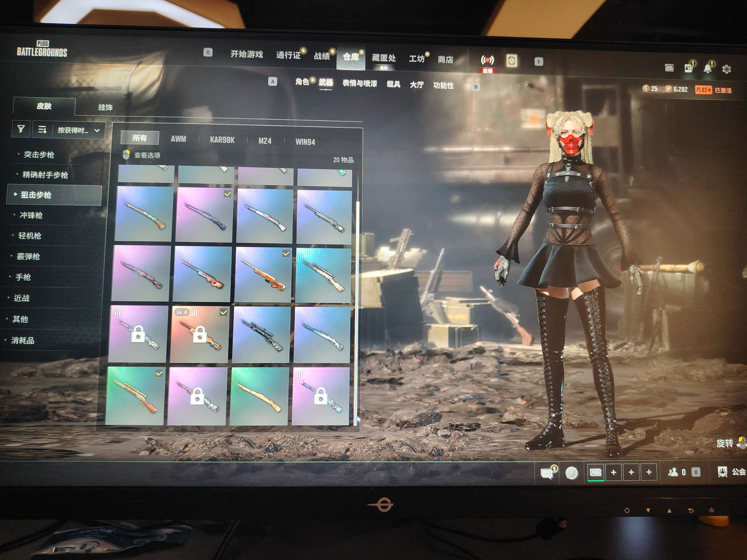This screenshot has height=560, width=747.
Task: Toggle checkmark on the orange AWM skin
Action: (x=286, y=253)
